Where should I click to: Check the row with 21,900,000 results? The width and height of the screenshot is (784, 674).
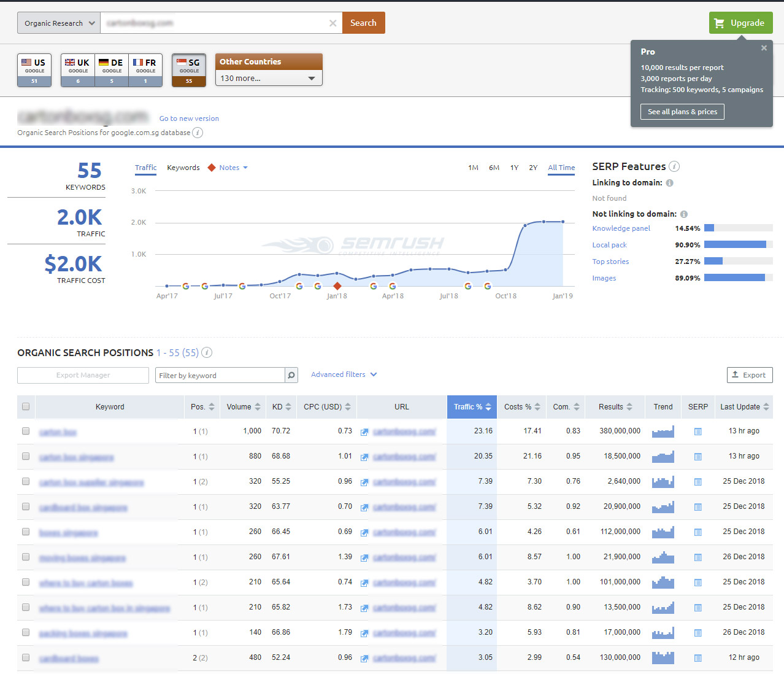point(26,557)
